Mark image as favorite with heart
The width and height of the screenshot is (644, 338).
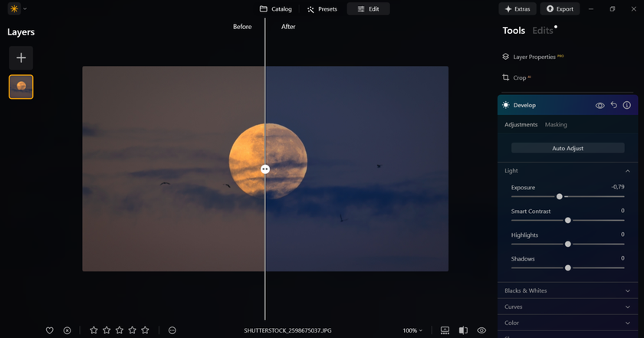click(x=50, y=330)
